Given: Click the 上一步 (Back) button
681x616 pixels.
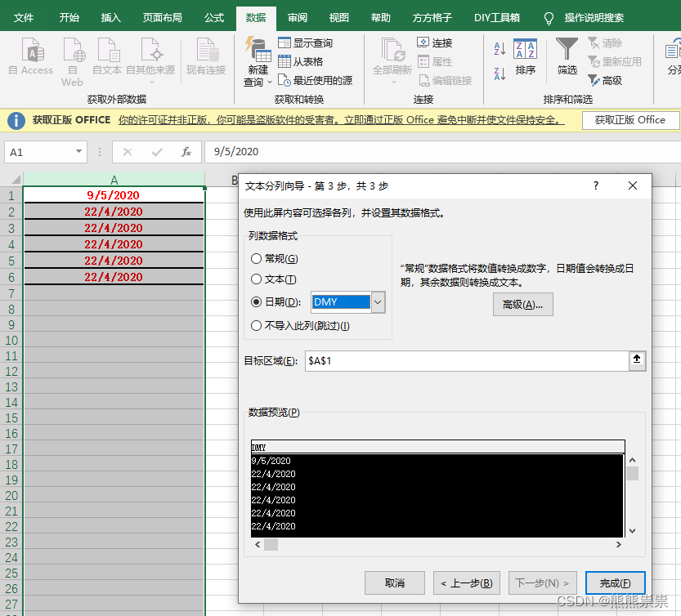Looking at the screenshot, I should [x=466, y=583].
